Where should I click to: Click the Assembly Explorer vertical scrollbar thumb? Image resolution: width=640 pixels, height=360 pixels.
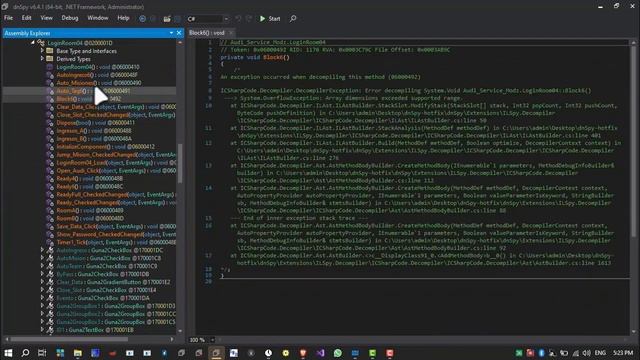[x=180, y=163]
